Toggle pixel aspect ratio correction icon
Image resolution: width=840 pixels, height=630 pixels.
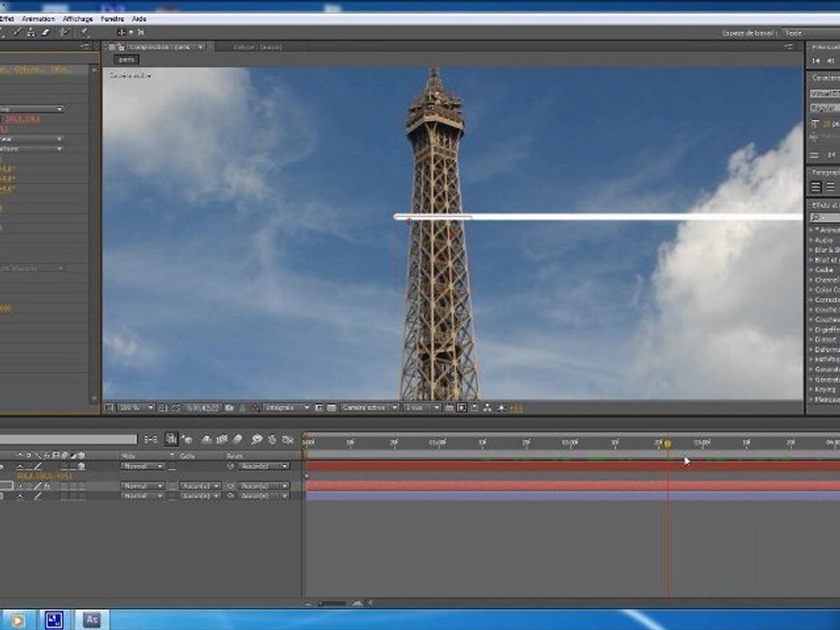449,408
